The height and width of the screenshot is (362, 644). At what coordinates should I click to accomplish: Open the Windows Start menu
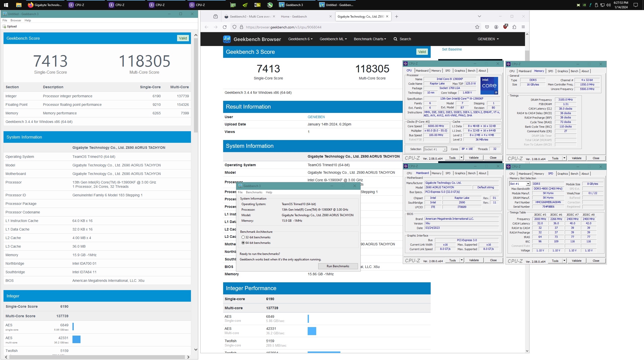[6, 5]
